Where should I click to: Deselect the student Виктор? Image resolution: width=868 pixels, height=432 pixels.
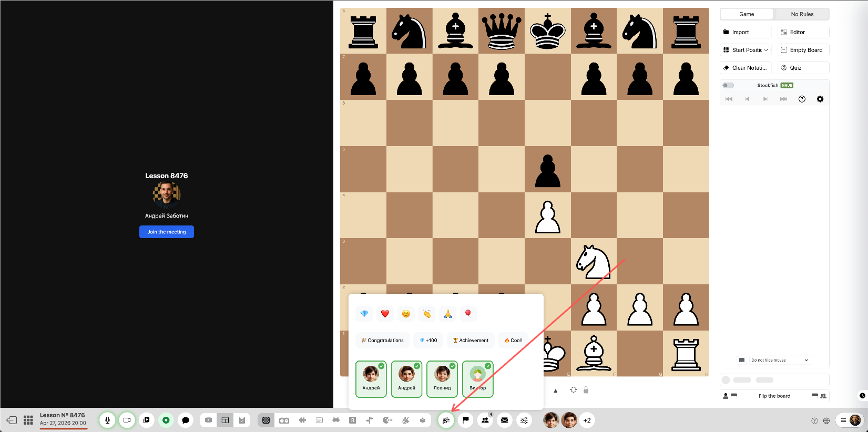tap(478, 379)
